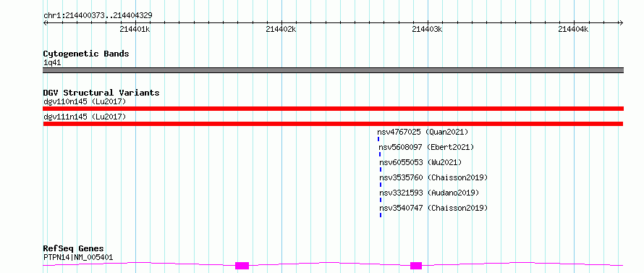Click the 1q41 band label
Viewport: 644px width, 273px height.
click(x=52, y=63)
